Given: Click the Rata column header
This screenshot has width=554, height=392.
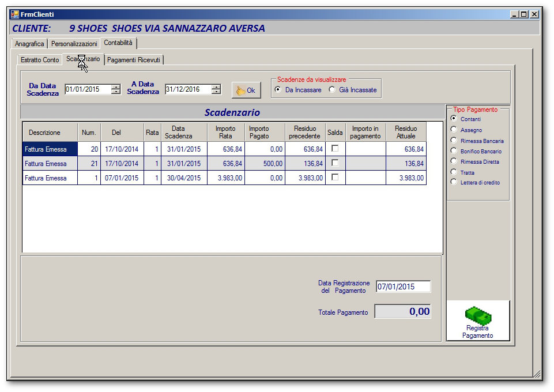Looking at the screenshot, I should pos(153,133).
